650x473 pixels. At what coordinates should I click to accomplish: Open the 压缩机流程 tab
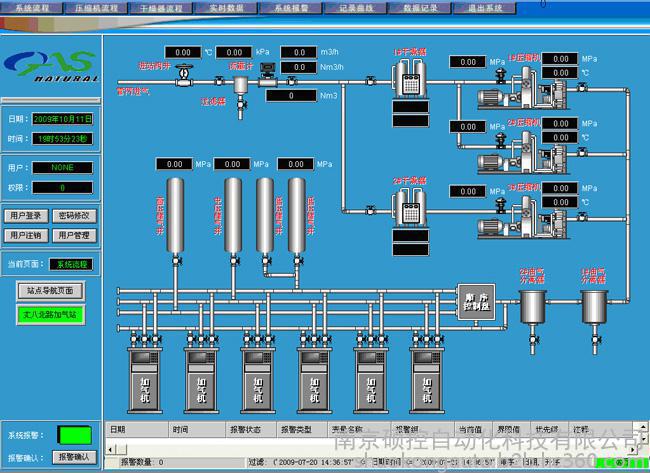click(x=96, y=8)
